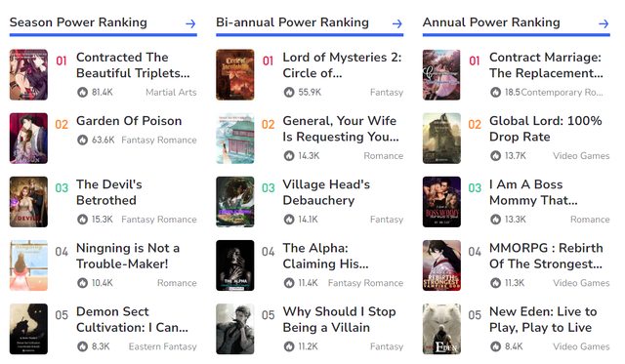Click Eastern Fantasy genre label
Screen dimensions: 625x364
point(163,346)
